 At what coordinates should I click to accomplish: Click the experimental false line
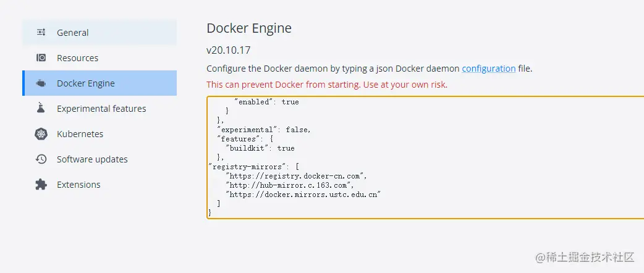click(264, 130)
